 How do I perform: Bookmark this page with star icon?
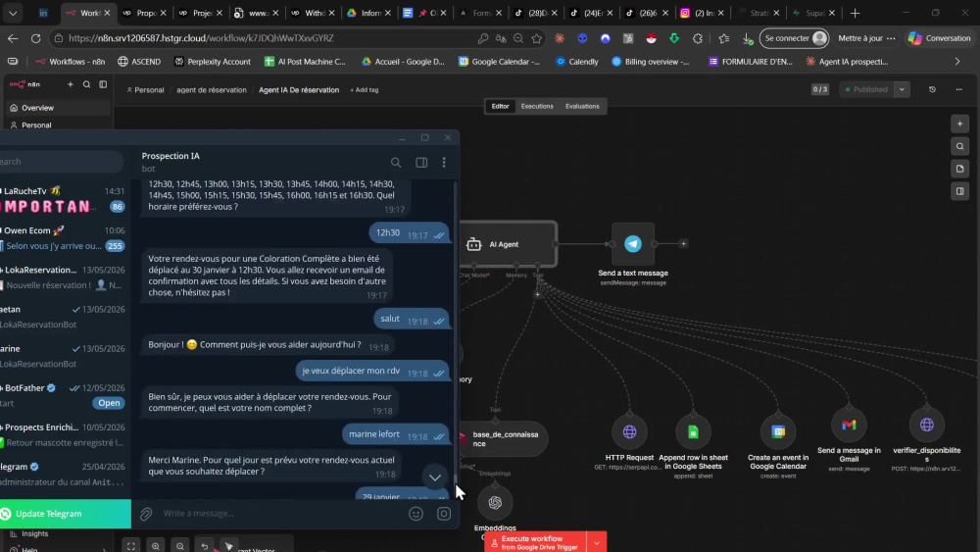point(536,38)
